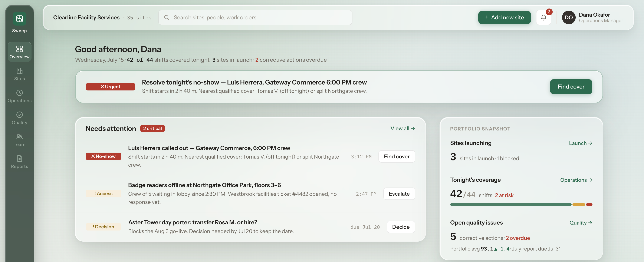The image size is (644, 262).
Task: Click Find cover on the Luis Herrera row
Action: (x=397, y=156)
